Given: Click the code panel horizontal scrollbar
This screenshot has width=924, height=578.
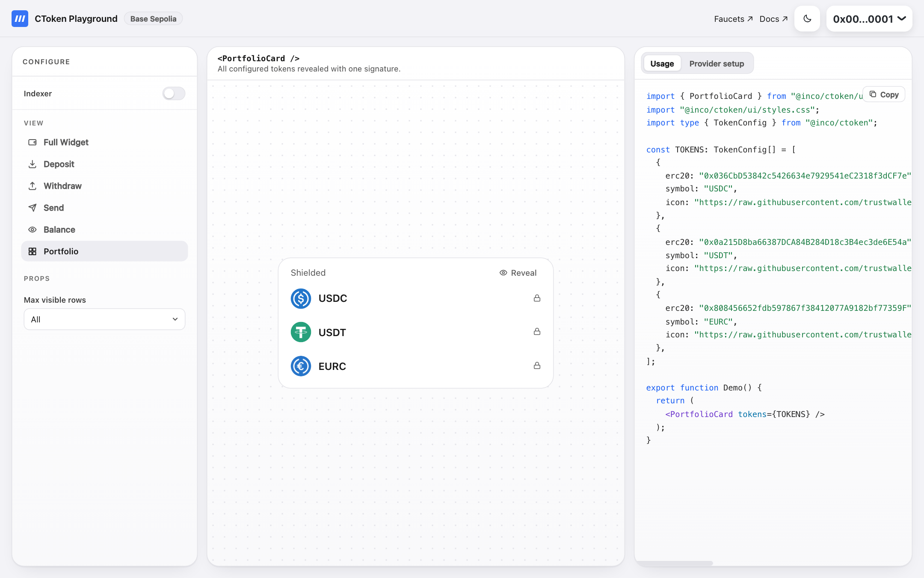Looking at the screenshot, I should (x=675, y=563).
